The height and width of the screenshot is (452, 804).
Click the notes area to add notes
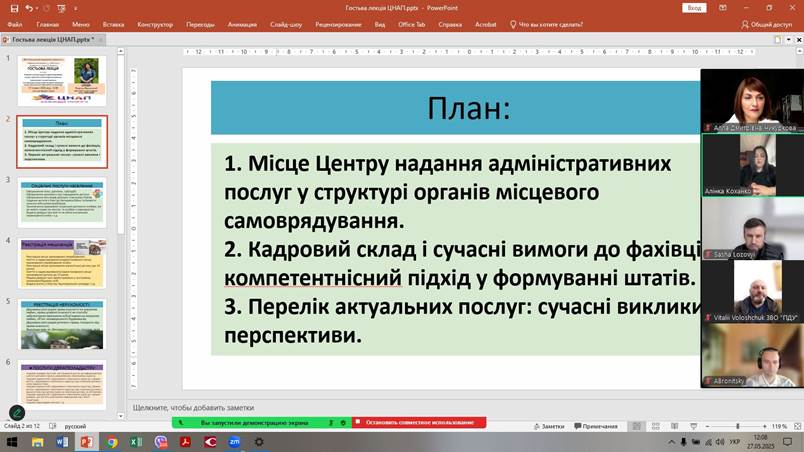click(x=400, y=408)
